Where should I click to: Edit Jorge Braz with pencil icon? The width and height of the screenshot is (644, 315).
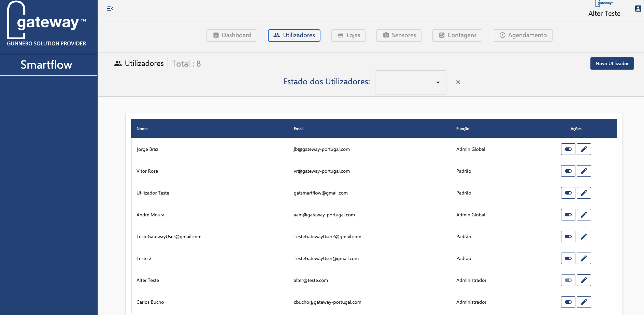pos(584,149)
